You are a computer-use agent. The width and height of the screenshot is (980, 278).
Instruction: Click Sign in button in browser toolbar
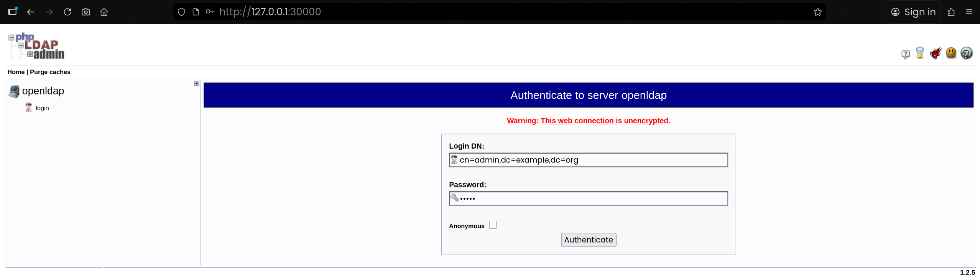(x=913, y=12)
